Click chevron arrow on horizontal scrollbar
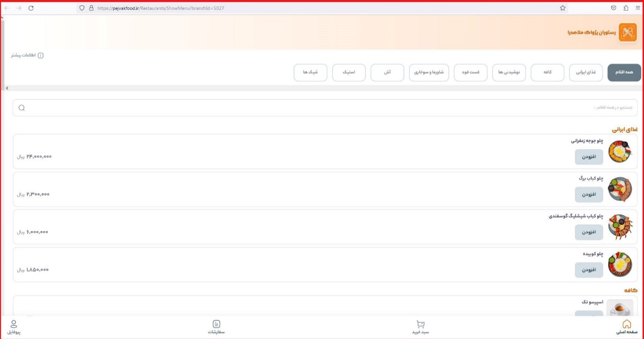The height and width of the screenshot is (339, 644). click(7, 88)
